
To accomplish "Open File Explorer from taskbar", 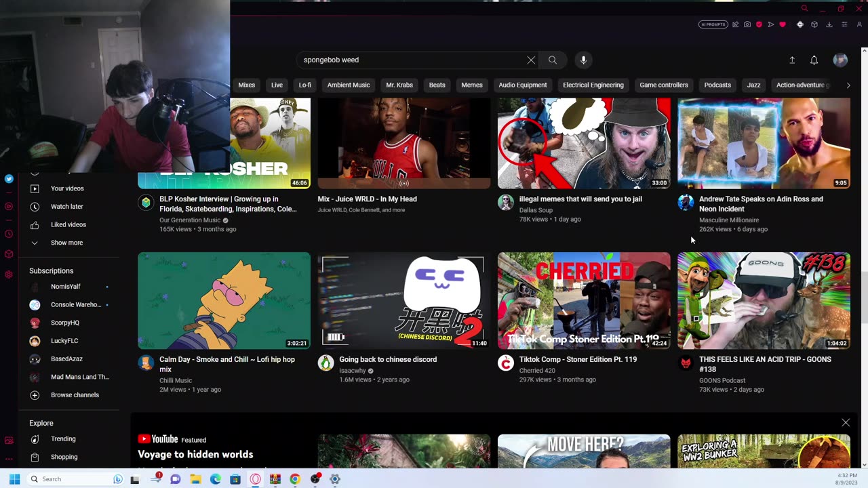I will (195, 479).
